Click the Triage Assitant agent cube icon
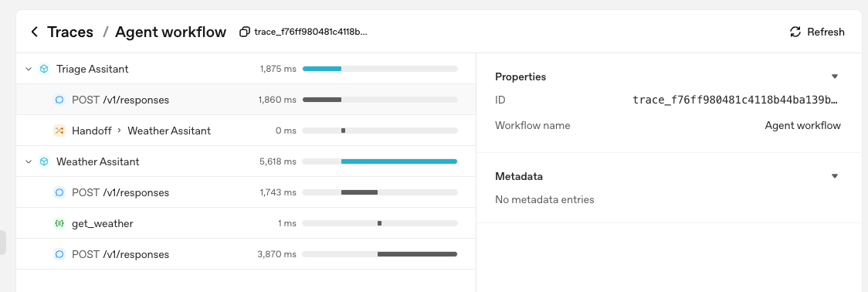 click(x=44, y=69)
